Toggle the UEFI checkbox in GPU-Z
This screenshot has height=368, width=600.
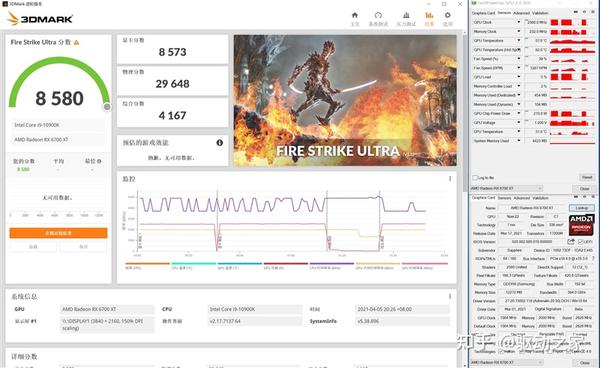point(580,242)
